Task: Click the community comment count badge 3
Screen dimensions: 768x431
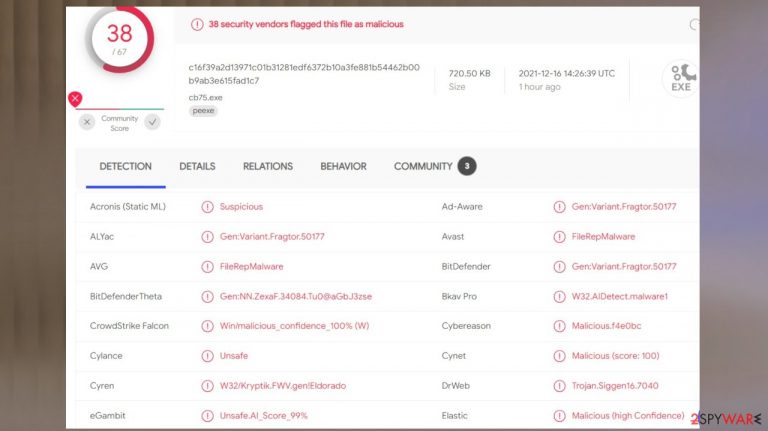Action: pos(467,166)
